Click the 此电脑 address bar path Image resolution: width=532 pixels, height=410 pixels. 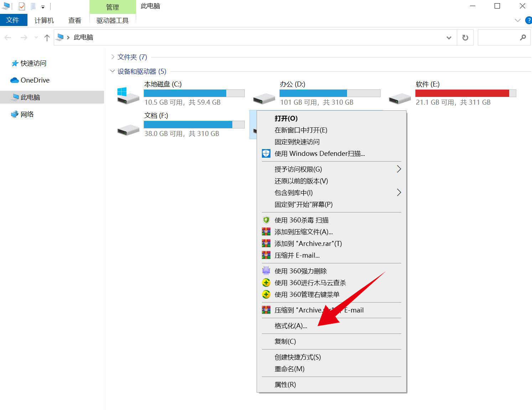[83, 37]
